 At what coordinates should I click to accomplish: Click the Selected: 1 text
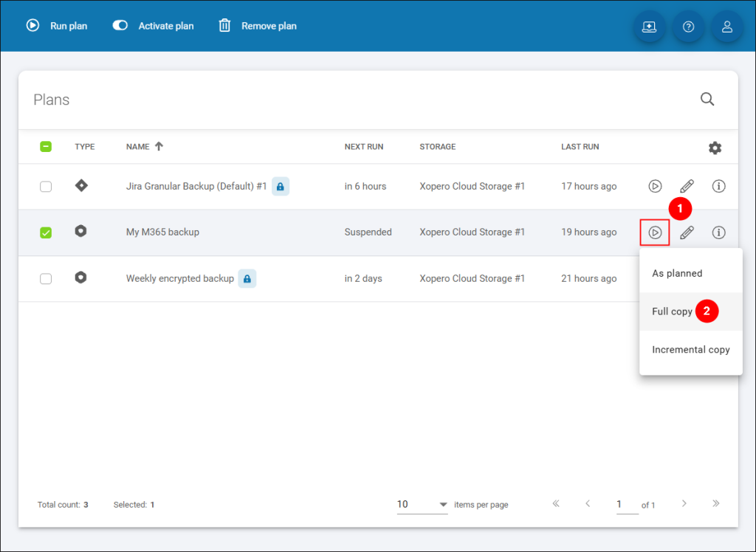pos(134,505)
